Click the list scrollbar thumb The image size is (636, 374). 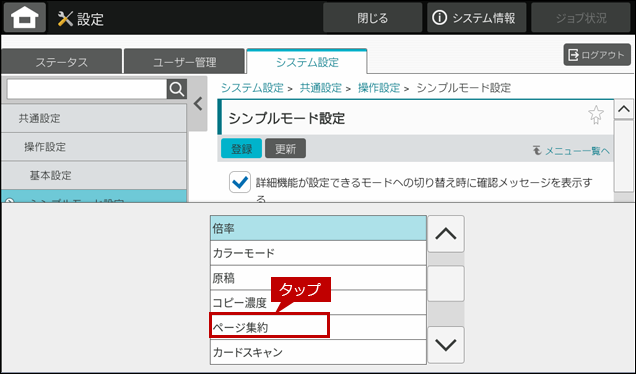pos(446,284)
